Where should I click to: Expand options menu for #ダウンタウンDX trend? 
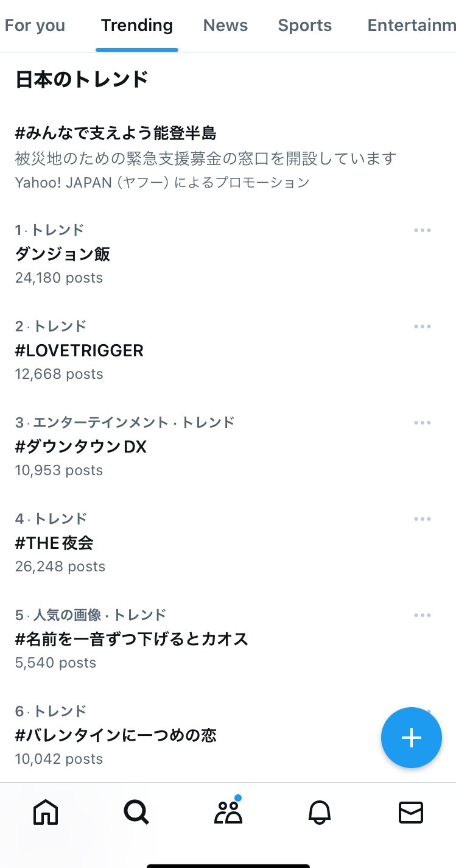tap(422, 423)
